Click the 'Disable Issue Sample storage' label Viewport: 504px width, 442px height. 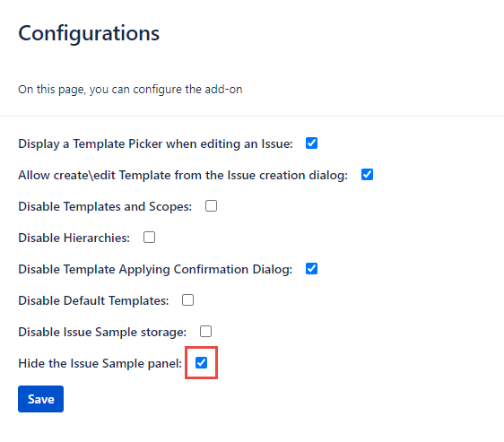point(102,332)
